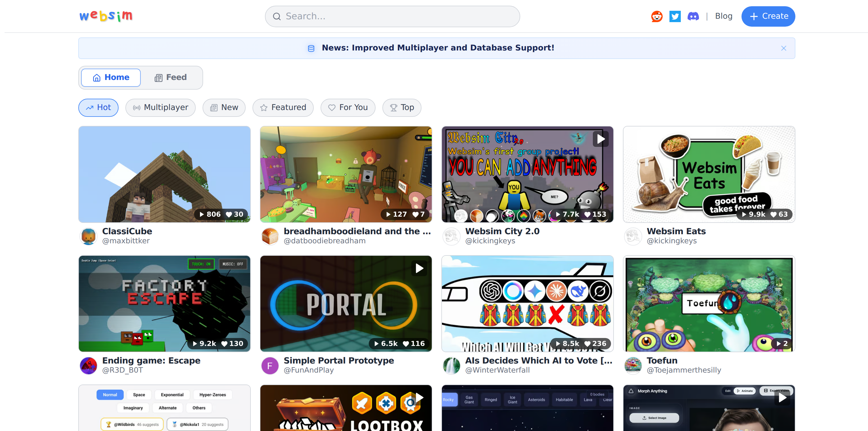Viewport: 868px width, 431px height.
Task: Open the Blog link
Action: [x=723, y=16]
